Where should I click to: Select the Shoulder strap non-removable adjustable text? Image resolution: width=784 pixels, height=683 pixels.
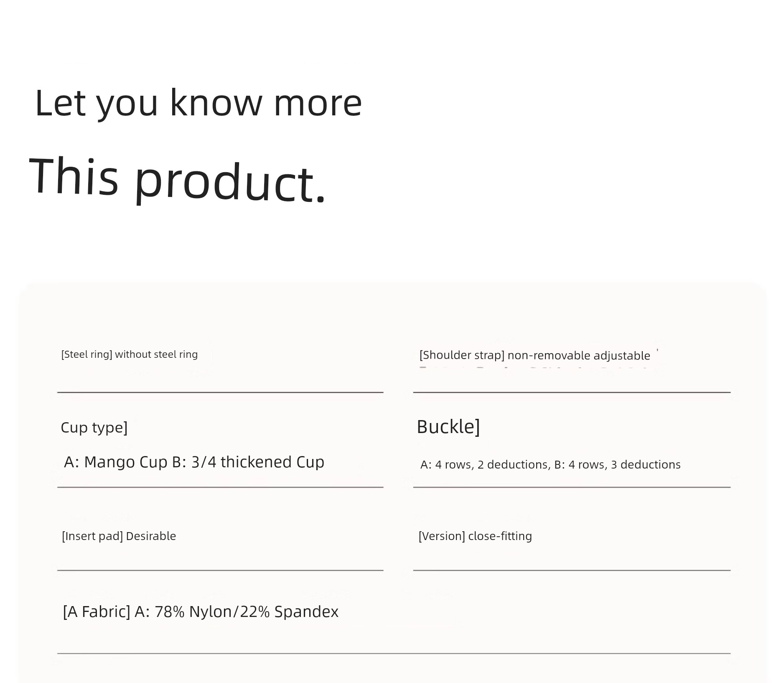point(535,356)
